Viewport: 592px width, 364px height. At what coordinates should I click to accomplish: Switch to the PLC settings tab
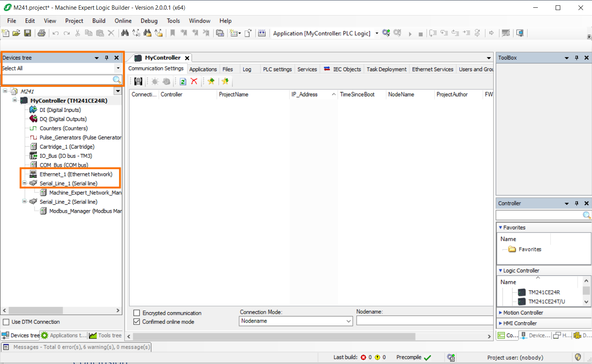[x=277, y=69]
